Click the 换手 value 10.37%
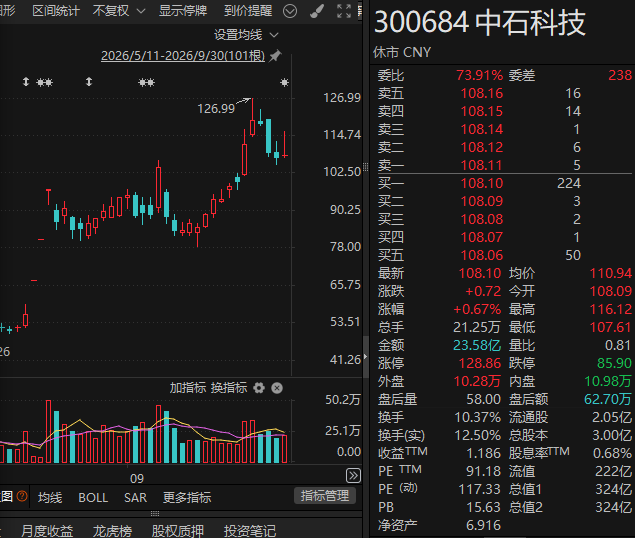This screenshot has height=538, width=635. [x=477, y=417]
